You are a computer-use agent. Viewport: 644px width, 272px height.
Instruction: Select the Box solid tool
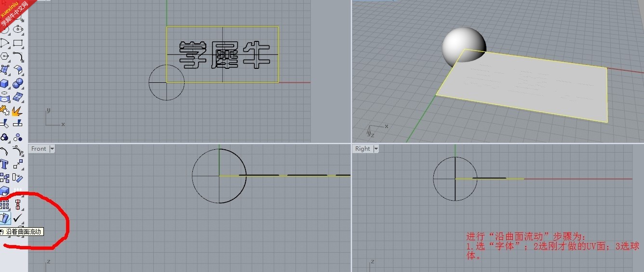pyautogui.click(x=5, y=83)
